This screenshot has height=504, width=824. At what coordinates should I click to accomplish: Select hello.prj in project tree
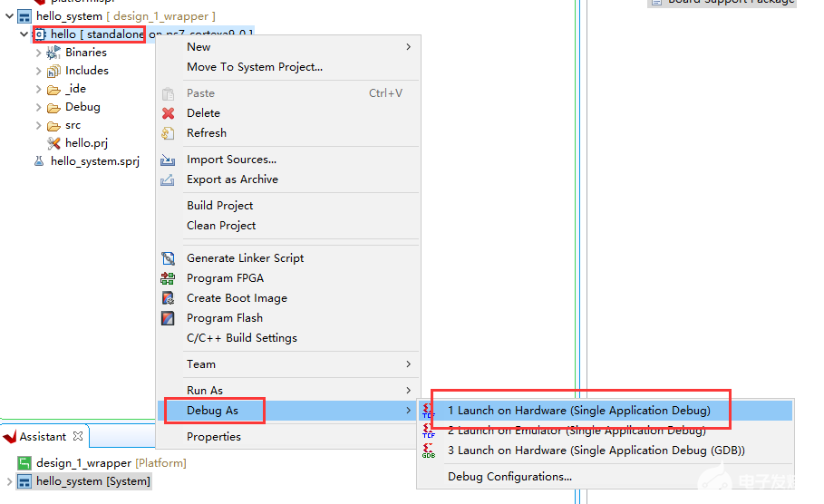tap(86, 143)
